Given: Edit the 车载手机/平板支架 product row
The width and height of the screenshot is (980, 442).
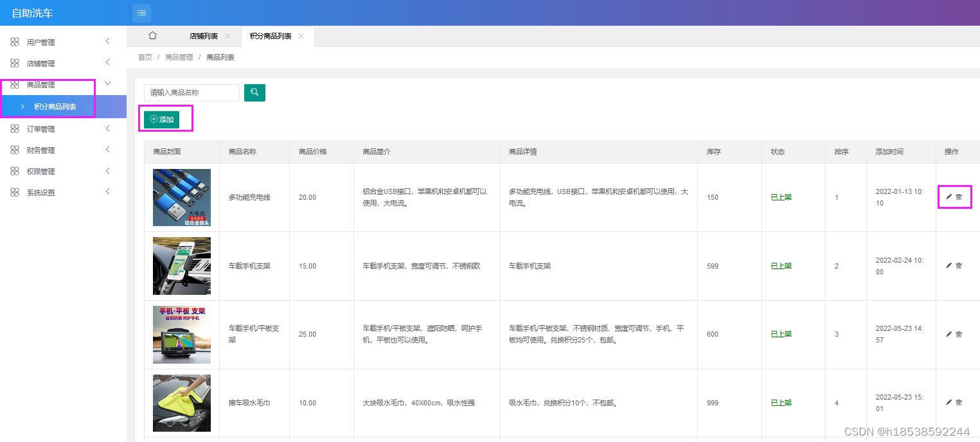Looking at the screenshot, I should (949, 334).
